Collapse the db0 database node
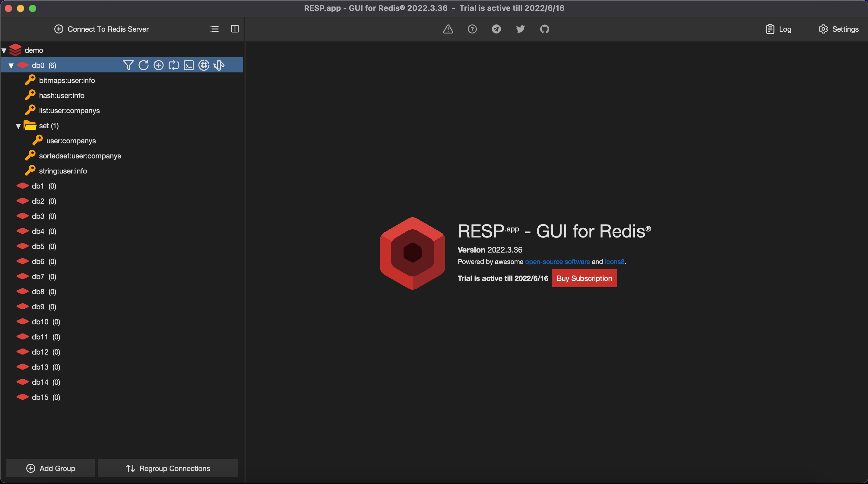The image size is (868, 484). 11,65
